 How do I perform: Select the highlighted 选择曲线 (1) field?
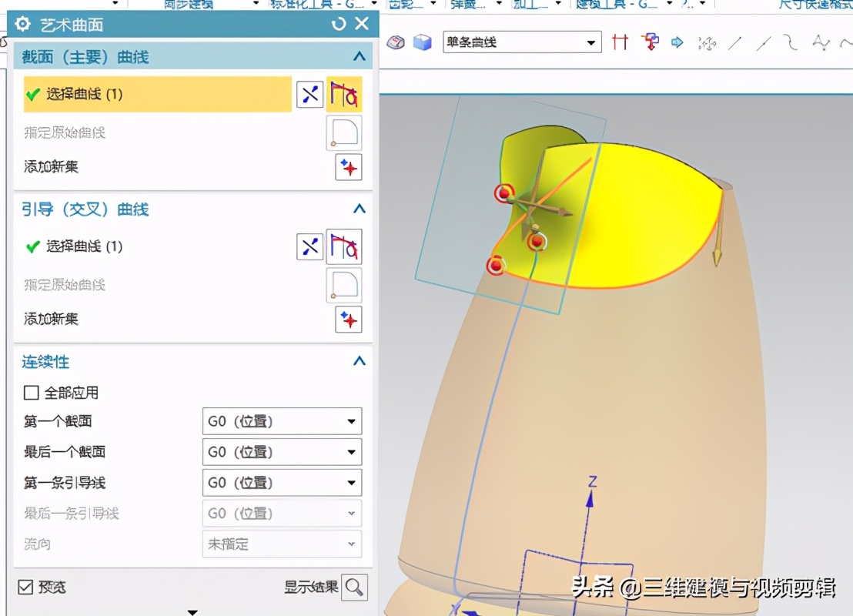point(154,93)
